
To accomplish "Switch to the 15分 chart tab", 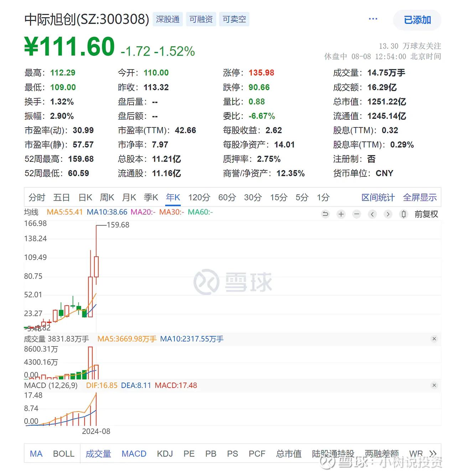I will pos(279,198).
